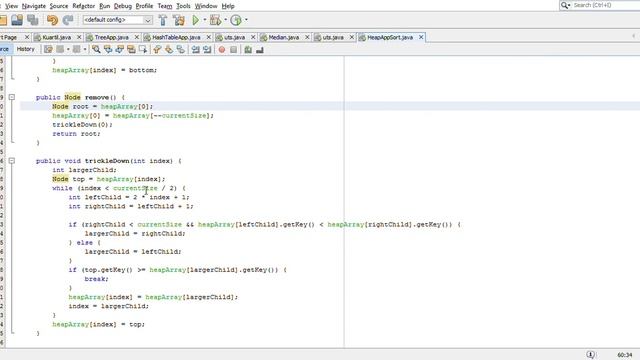Close the HeapAppSort.java tab
640x360 pixels.
(x=421, y=37)
